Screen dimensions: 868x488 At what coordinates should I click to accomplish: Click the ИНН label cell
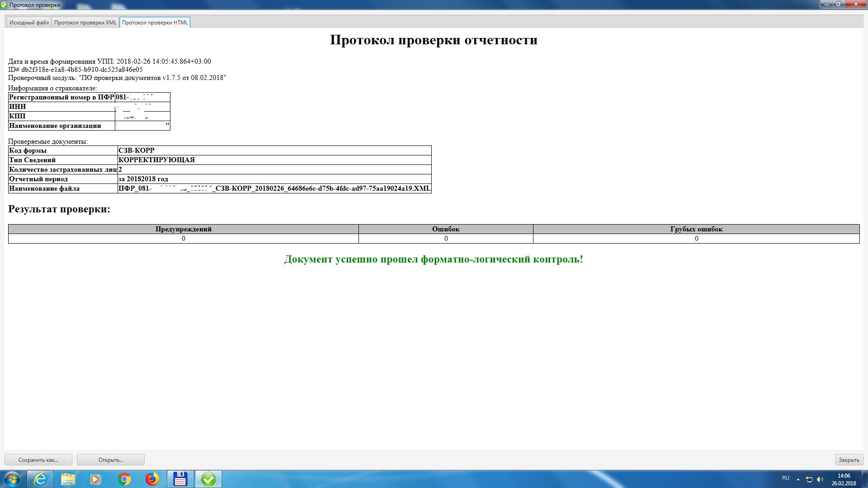click(x=61, y=107)
